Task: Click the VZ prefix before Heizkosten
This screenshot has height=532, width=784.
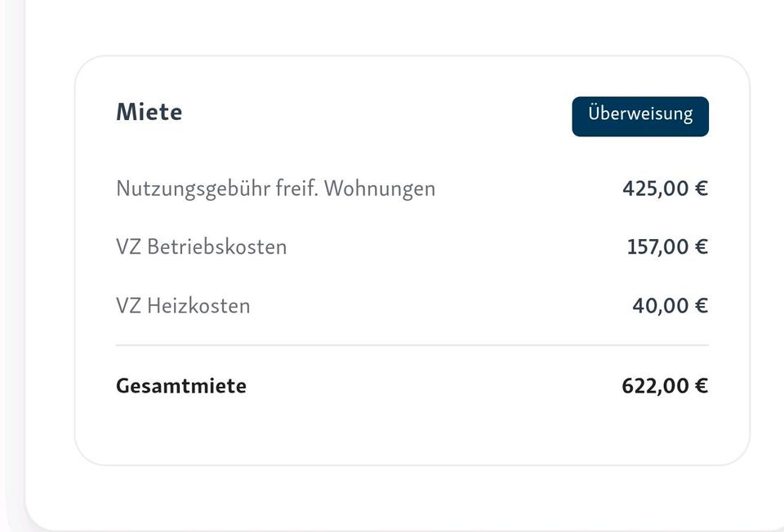Action: pos(129,306)
